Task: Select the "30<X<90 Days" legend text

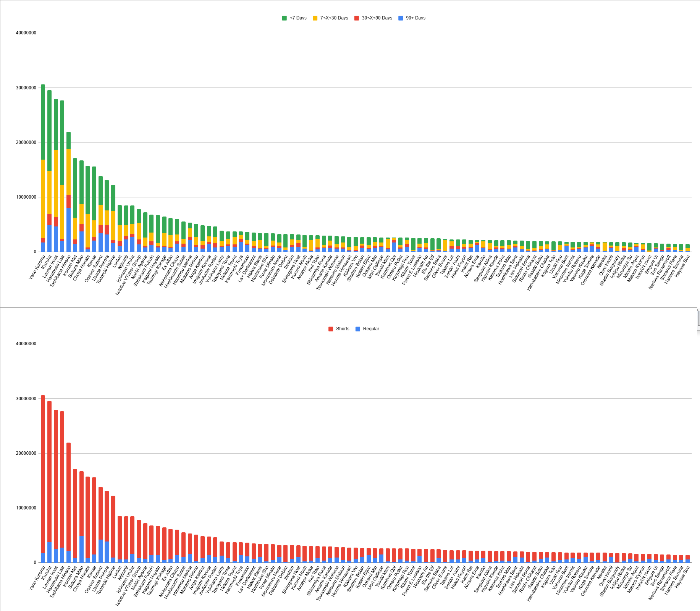Action: point(377,18)
